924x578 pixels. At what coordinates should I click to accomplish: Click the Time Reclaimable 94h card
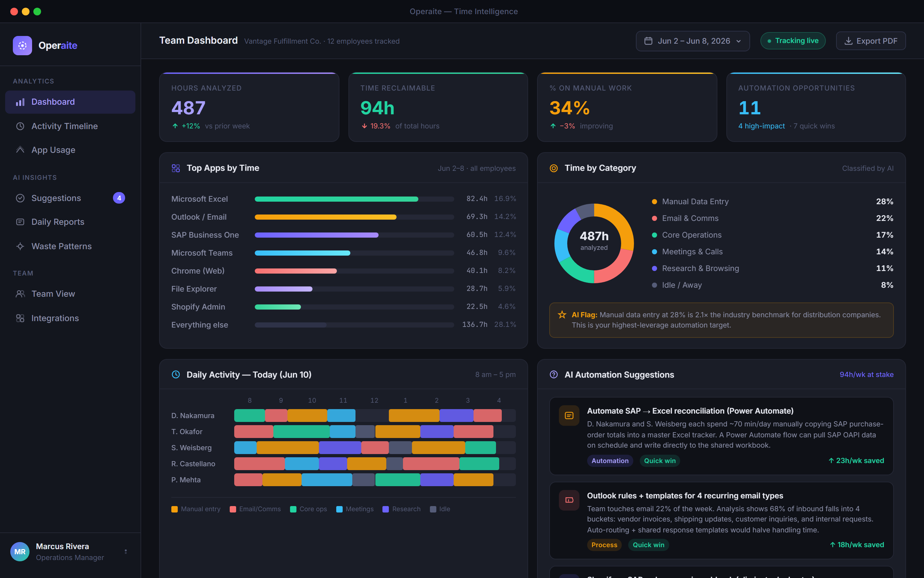(x=438, y=108)
